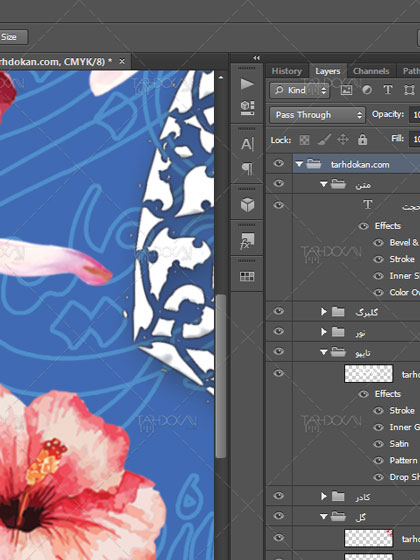Expand the گلبرگ group
The height and width of the screenshot is (560, 420).
[324, 311]
